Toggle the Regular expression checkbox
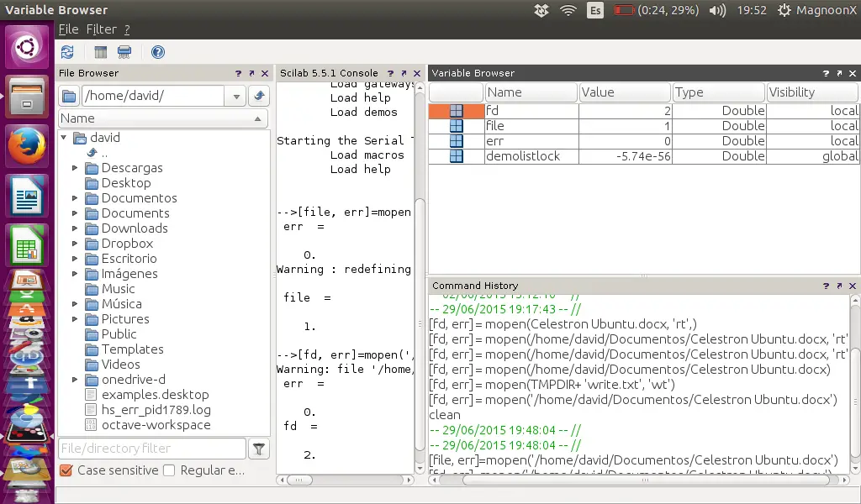Image resolution: width=861 pixels, height=504 pixels. click(169, 470)
